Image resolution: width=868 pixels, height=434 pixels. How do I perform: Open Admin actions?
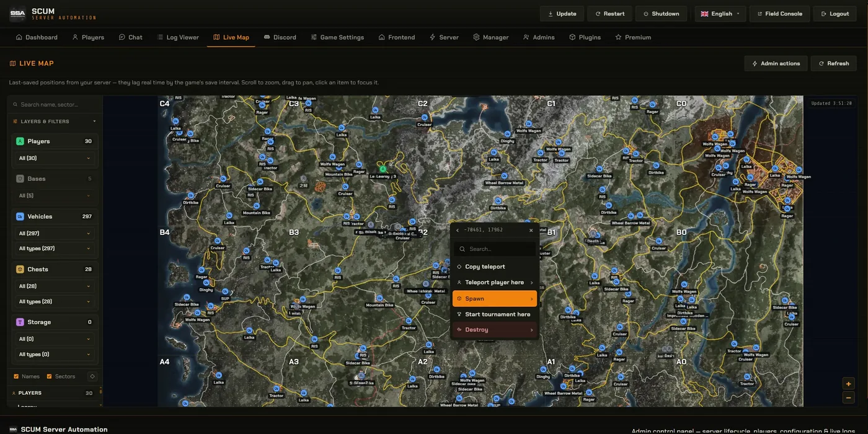pyautogui.click(x=776, y=63)
